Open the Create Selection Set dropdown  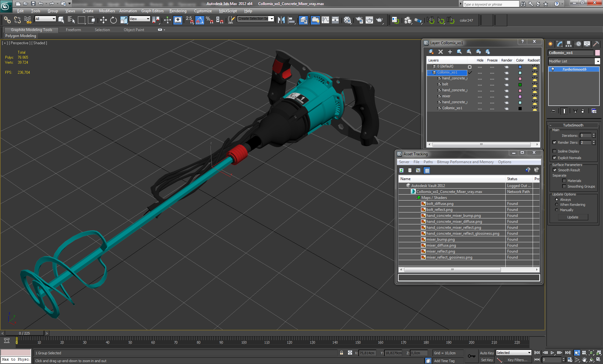[272, 19]
